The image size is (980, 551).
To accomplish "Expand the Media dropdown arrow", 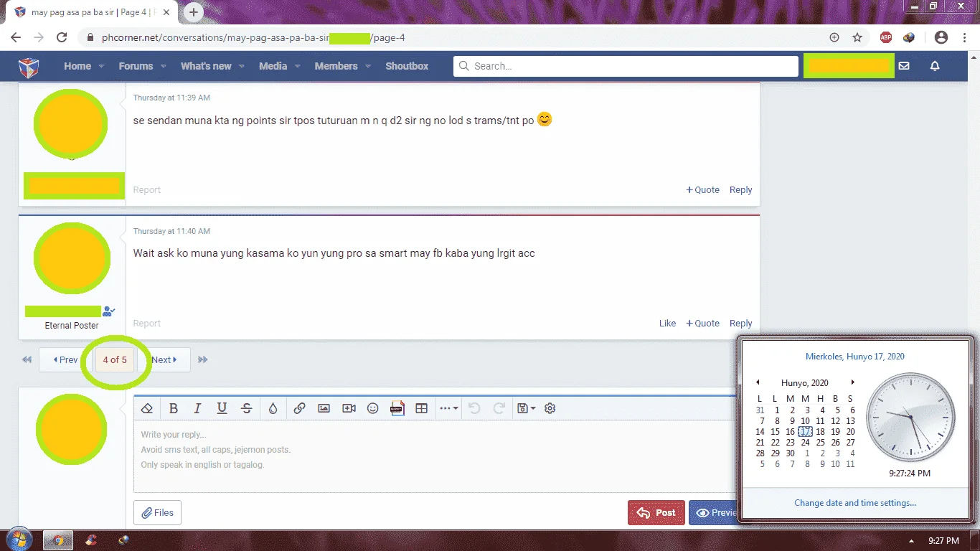I will [x=297, y=66].
